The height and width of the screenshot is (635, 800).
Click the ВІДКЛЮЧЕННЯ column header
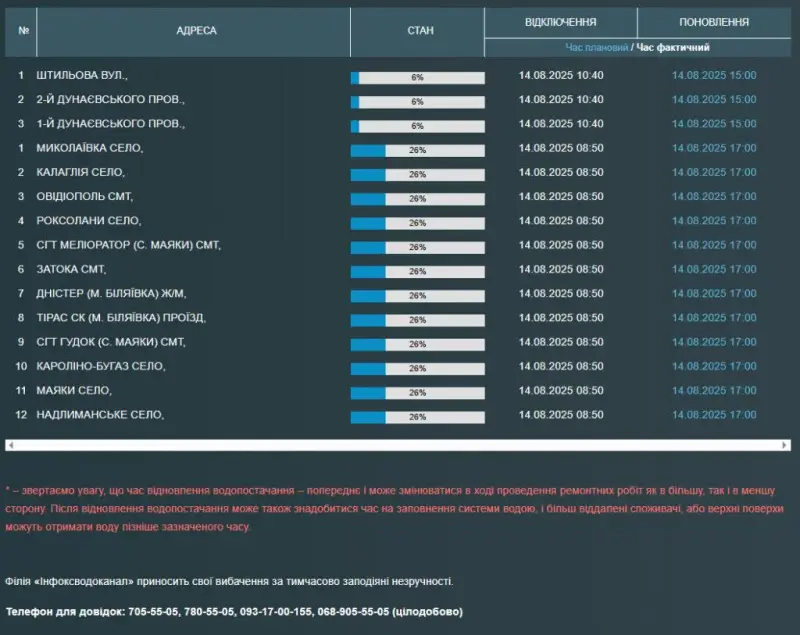(560, 22)
